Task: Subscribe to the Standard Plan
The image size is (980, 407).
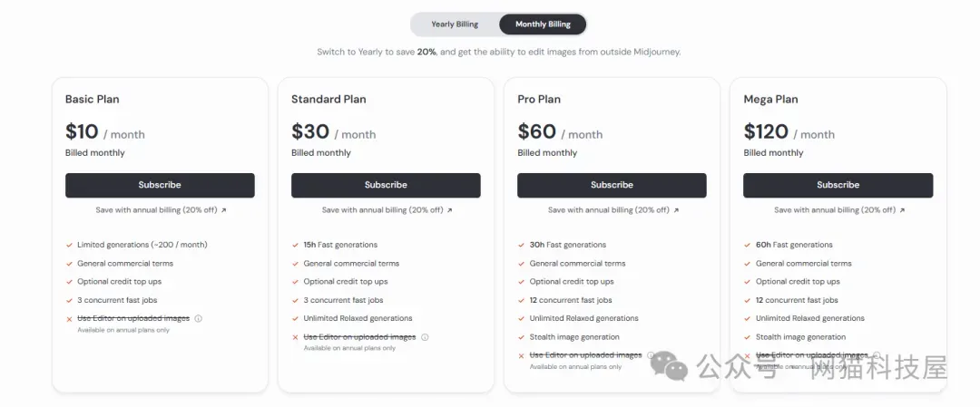Action: pyautogui.click(x=386, y=185)
